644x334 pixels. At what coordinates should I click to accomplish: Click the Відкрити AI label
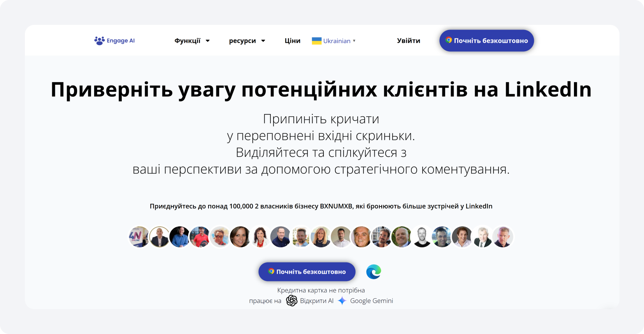click(x=317, y=301)
